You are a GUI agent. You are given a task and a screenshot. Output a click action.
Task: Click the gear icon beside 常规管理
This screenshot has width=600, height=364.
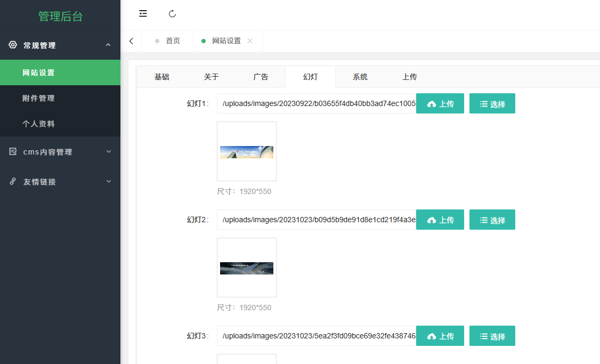[x=13, y=45]
